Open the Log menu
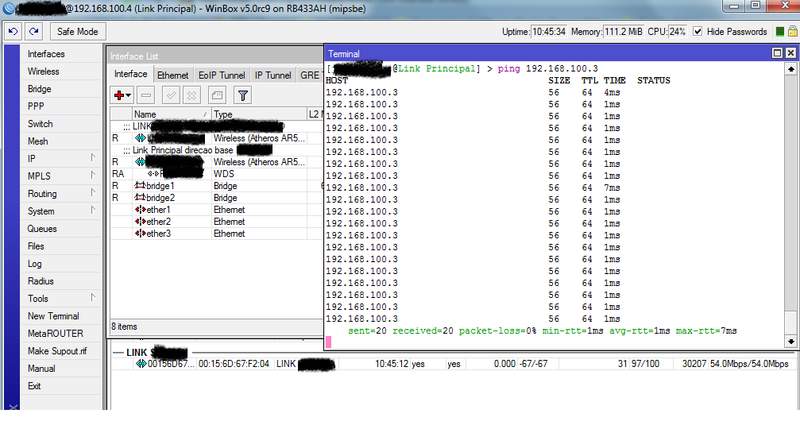The width and height of the screenshot is (800, 429). (34, 264)
